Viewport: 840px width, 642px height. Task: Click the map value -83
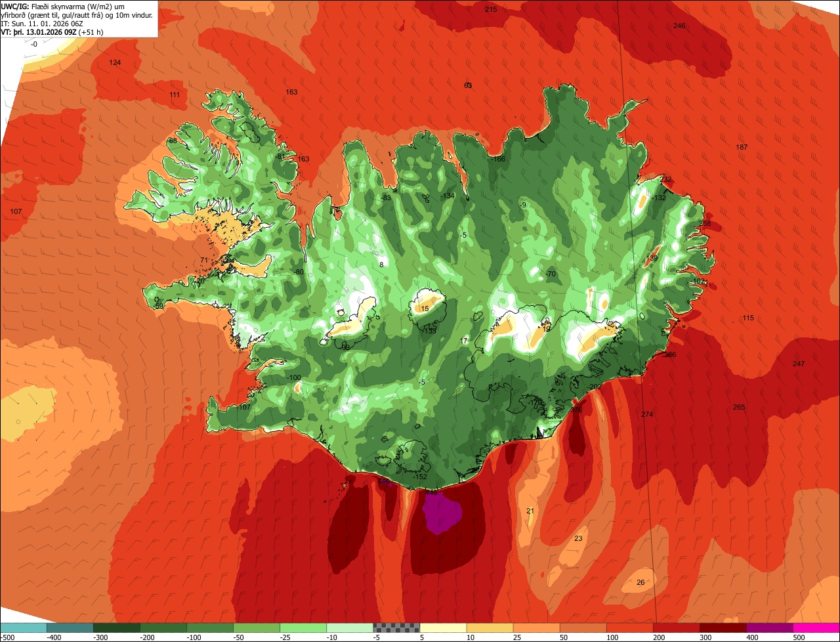coord(386,198)
